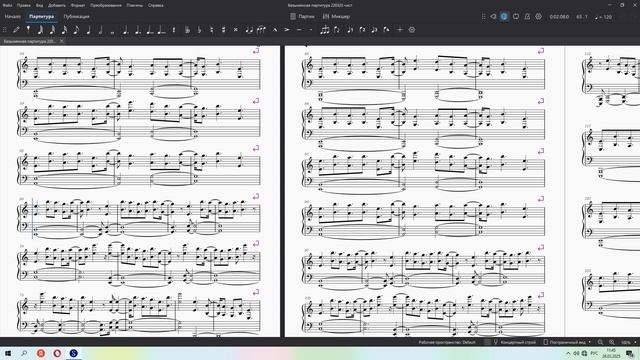
Task: Close the Безымянная партитура document tab
Action: pos(62,41)
